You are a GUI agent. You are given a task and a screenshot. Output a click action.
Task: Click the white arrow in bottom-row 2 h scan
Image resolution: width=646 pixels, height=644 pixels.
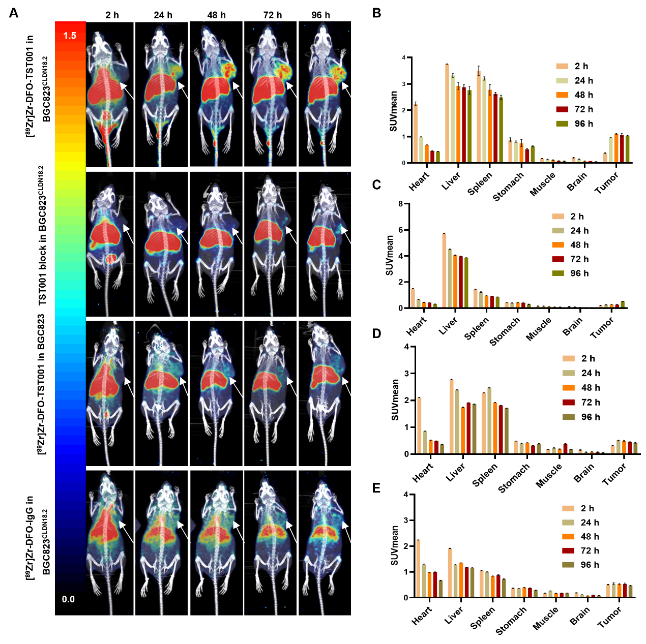(126, 532)
